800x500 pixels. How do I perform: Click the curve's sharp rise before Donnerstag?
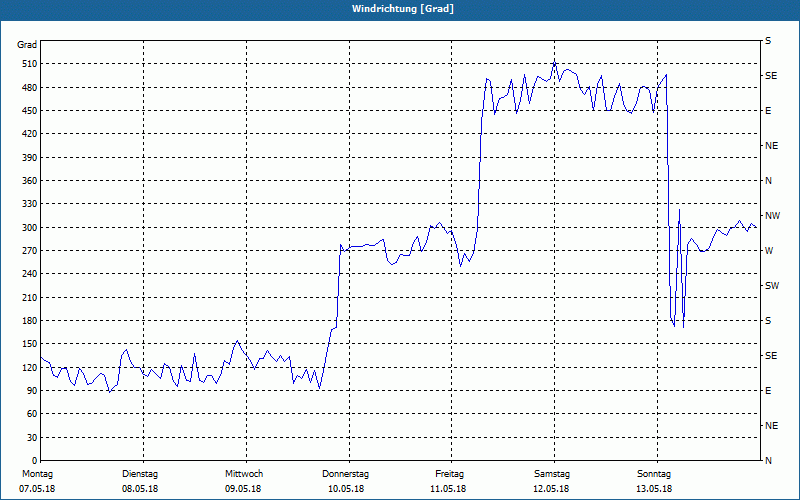point(338,286)
